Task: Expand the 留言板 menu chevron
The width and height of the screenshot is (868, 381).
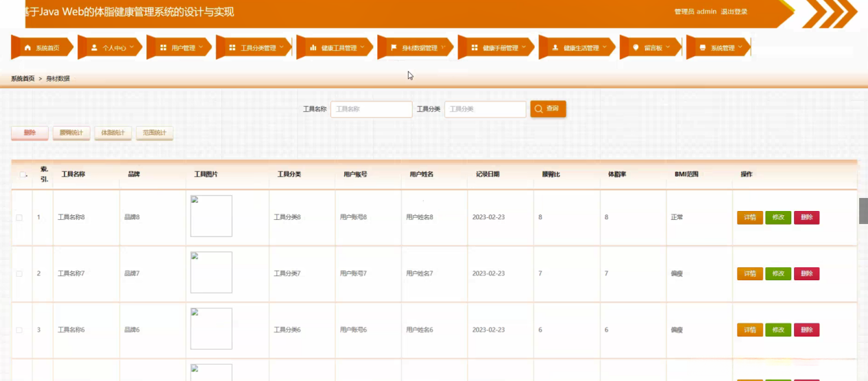Action: pos(668,47)
